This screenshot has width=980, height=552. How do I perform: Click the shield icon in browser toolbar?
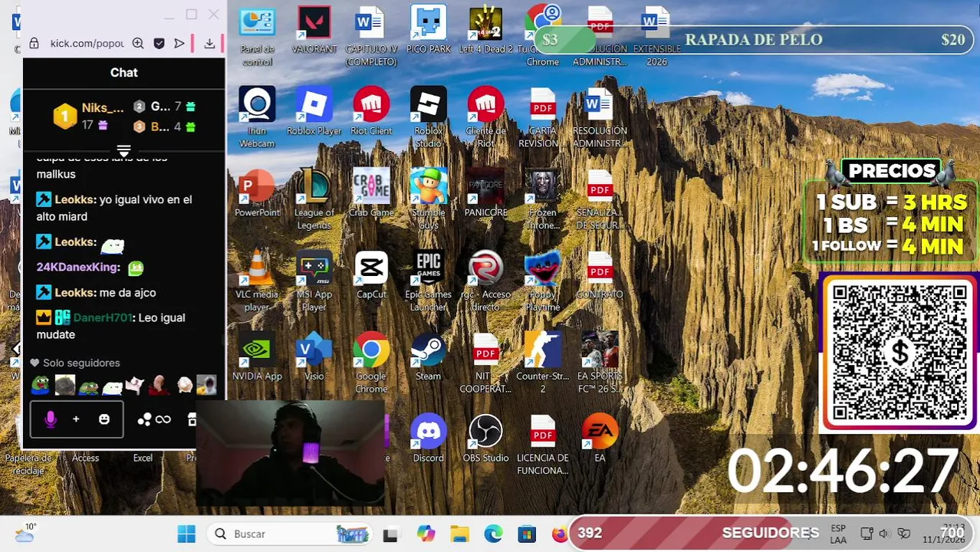point(159,44)
